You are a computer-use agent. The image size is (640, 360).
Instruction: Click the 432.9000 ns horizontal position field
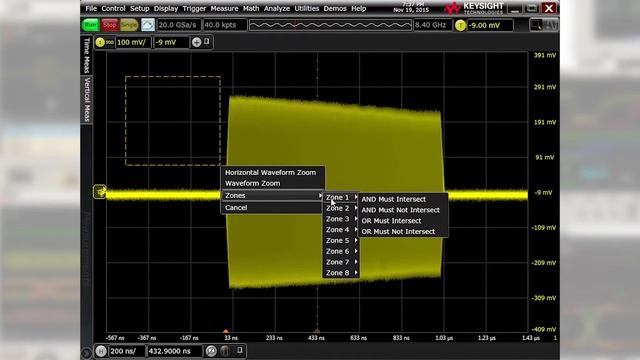(x=174, y=351)
